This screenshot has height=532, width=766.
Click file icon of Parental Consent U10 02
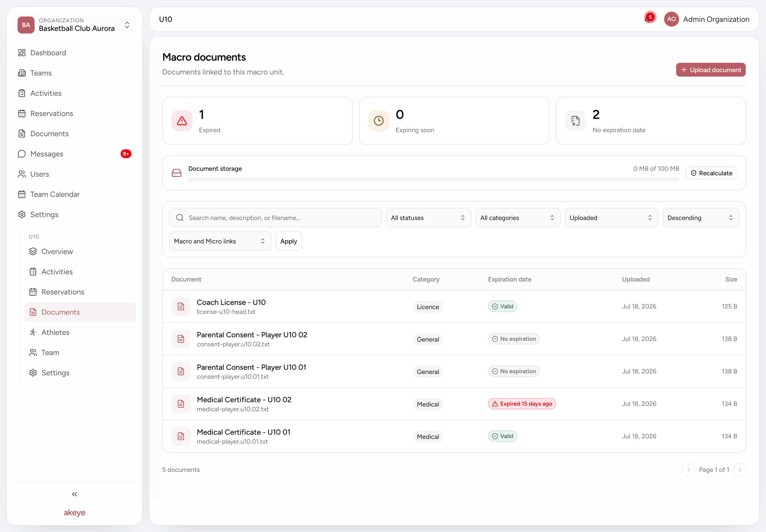(181, 339)
